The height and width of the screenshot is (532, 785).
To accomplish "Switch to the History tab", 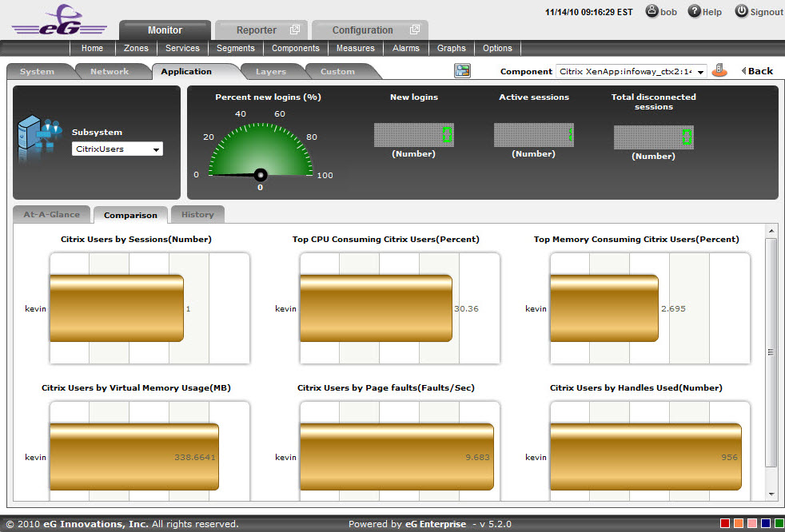I will click(x=197, y=214).
